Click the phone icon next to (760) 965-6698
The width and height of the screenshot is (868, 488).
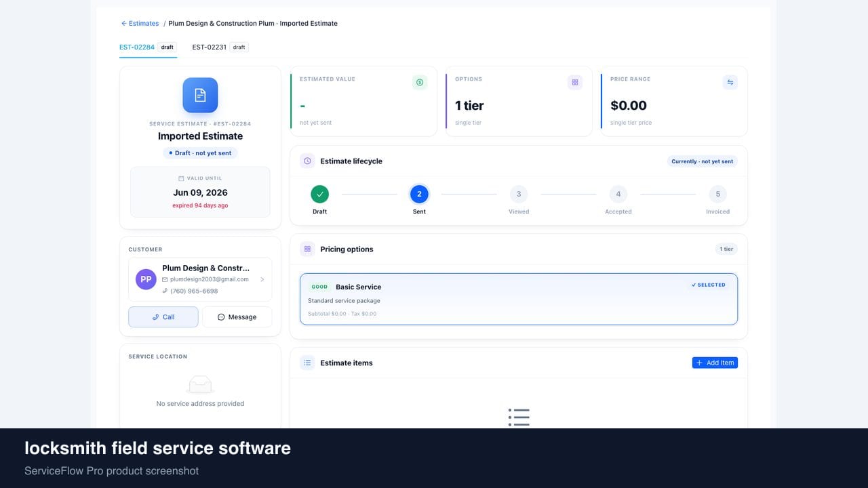pyautogui.click(x=165, y=291)
